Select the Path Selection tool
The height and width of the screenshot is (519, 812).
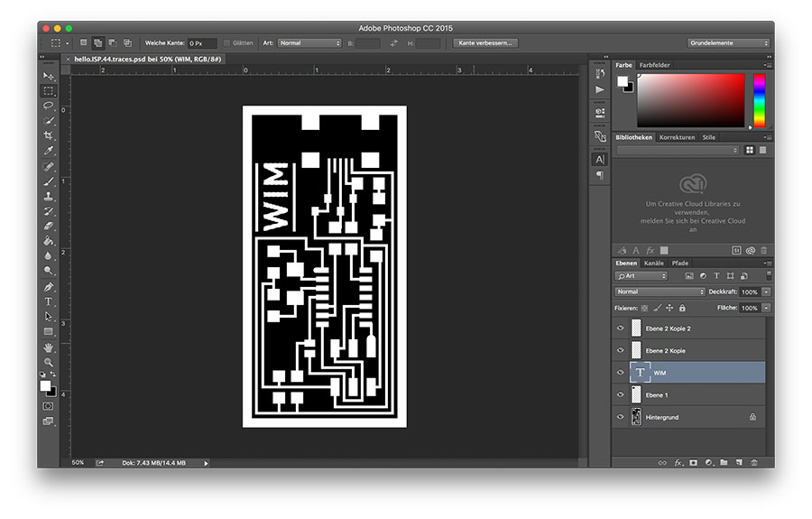(48, 317)
